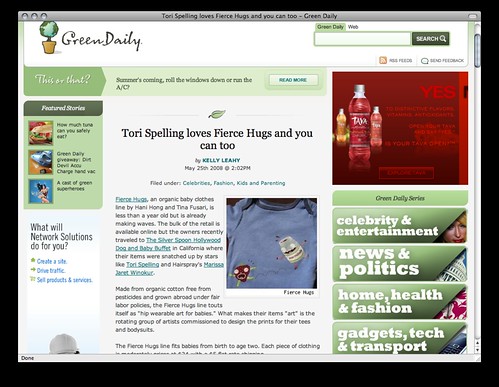Open the green superheroes thumbnail
499x387 pixels.
coord(41,191)
